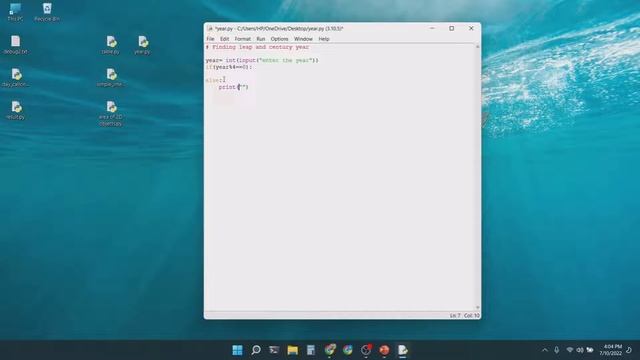The width and height of the screenshot is (640, 360).
Task: Click the else: line in the editor
Action: click(213, 80)
